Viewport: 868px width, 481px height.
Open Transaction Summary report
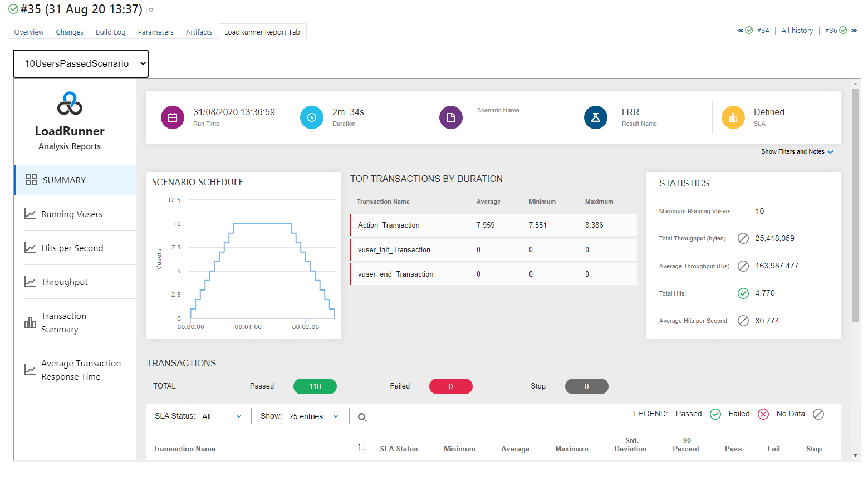[63, 323]
